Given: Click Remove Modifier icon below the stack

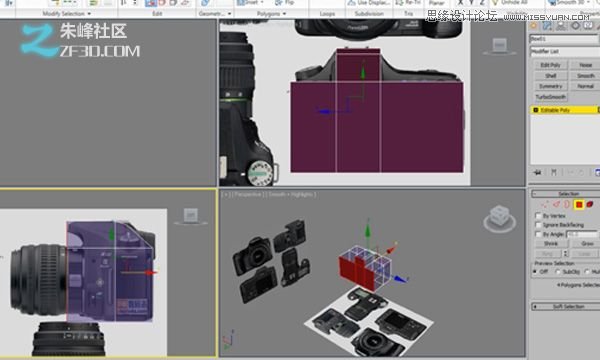Looking at the screenshot, I should click(581, 173).
